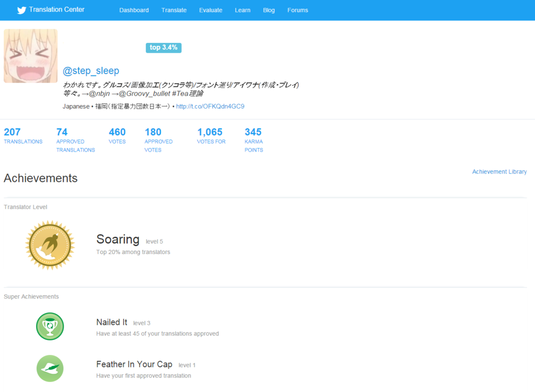Open the Achievement Library link
This screenshot has height=392, width=535.
click(x=499, y=172)
